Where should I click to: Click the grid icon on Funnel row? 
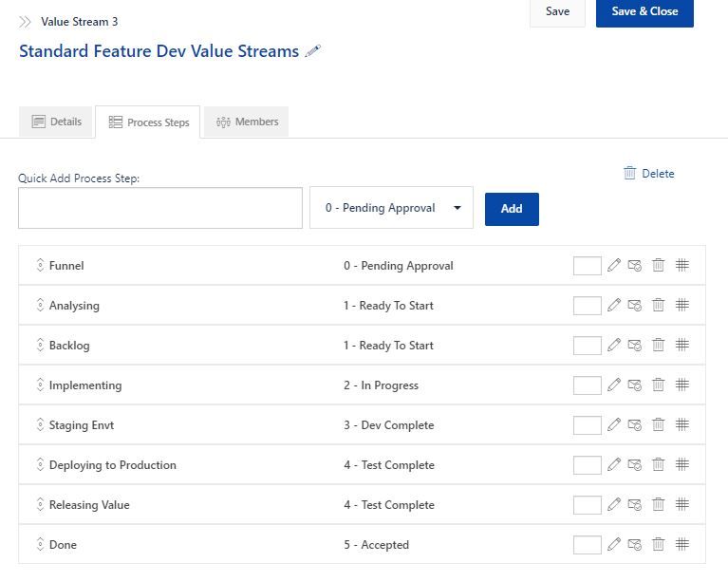[x=682, y=265]
